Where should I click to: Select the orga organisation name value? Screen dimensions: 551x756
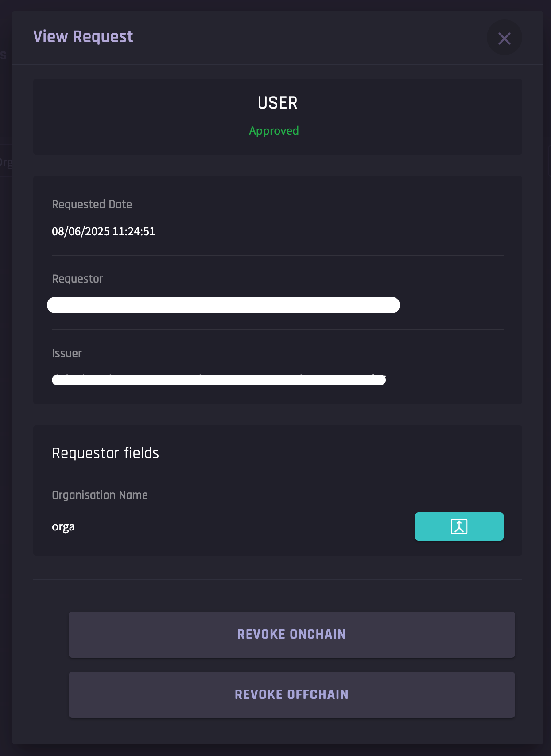pos(63,527)
